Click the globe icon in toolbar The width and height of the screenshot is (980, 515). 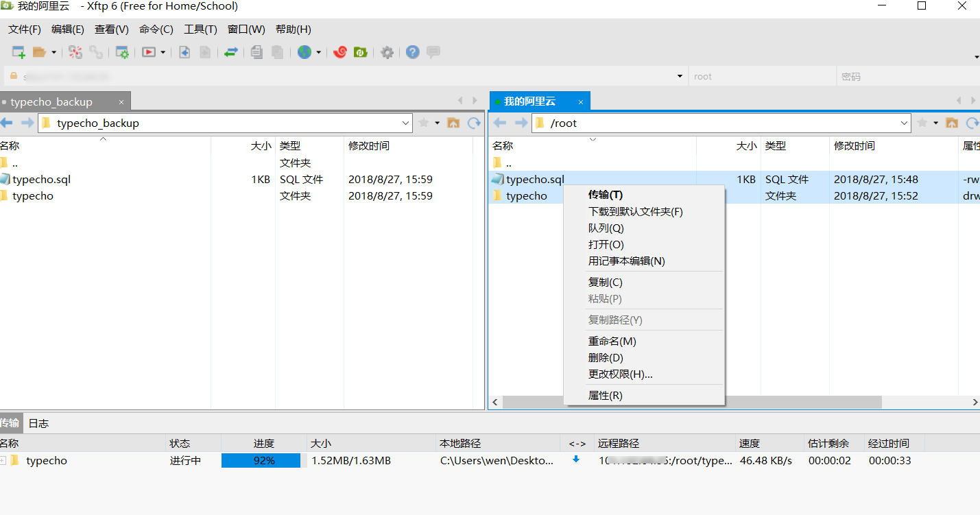[304, 52]
